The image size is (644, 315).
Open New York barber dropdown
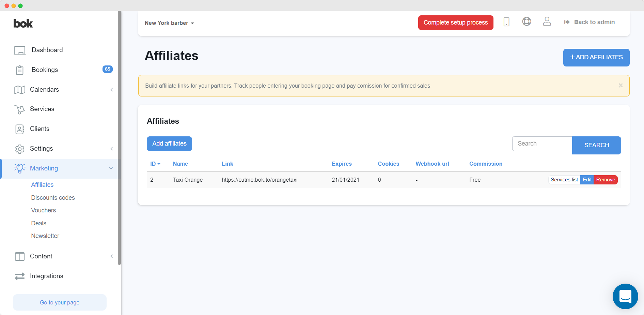tap(169, 23)
